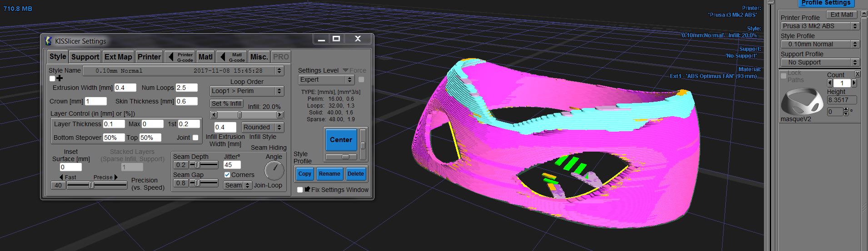Click the Jitter input field
Image resolution: width=868 pixels, height=251 pixels.
tap(232, 165)
